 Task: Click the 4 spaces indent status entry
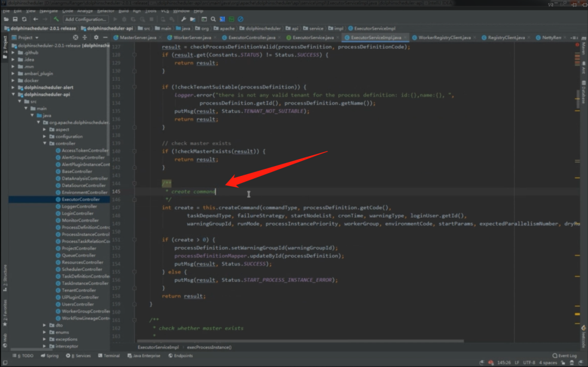pyautogui.click(x=548, y=363)
